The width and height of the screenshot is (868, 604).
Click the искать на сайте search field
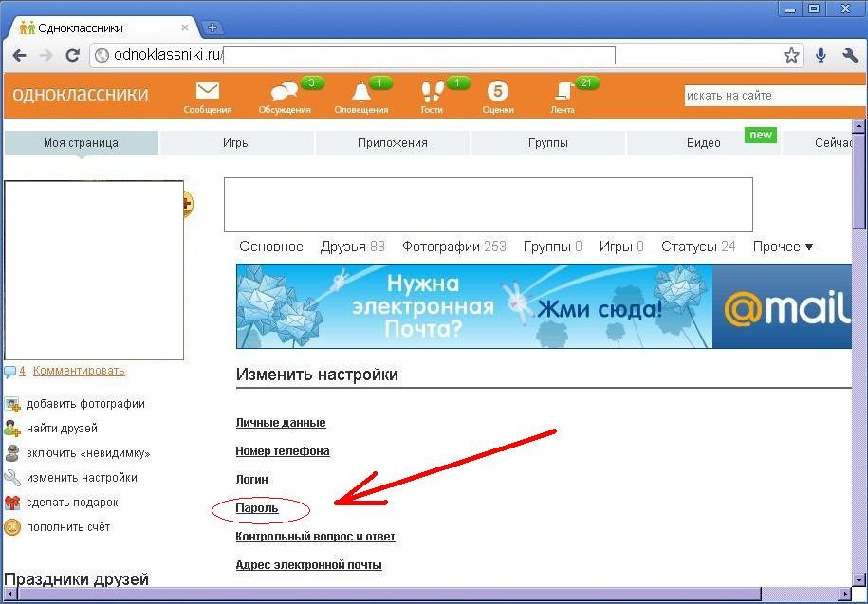[x=776, y=96]
